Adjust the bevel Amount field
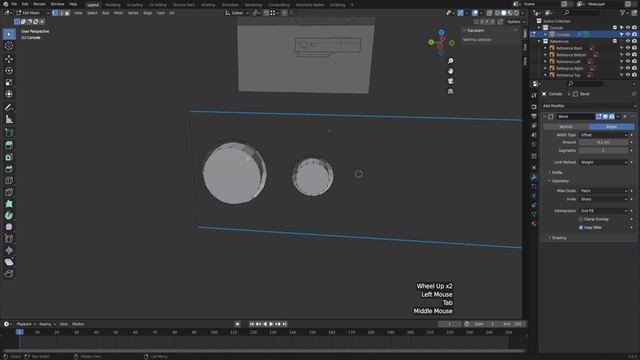Viewport: 640px width, 360px height. (603, 142)
